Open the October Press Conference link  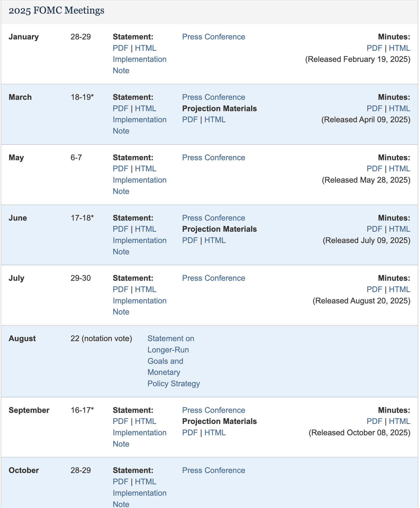coord(214,470)
